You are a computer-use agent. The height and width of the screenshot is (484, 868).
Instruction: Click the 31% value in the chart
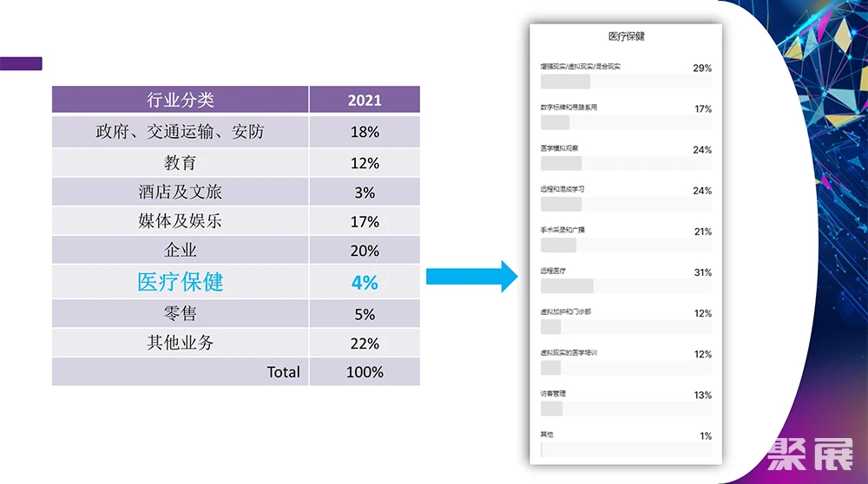pos(703,272)
